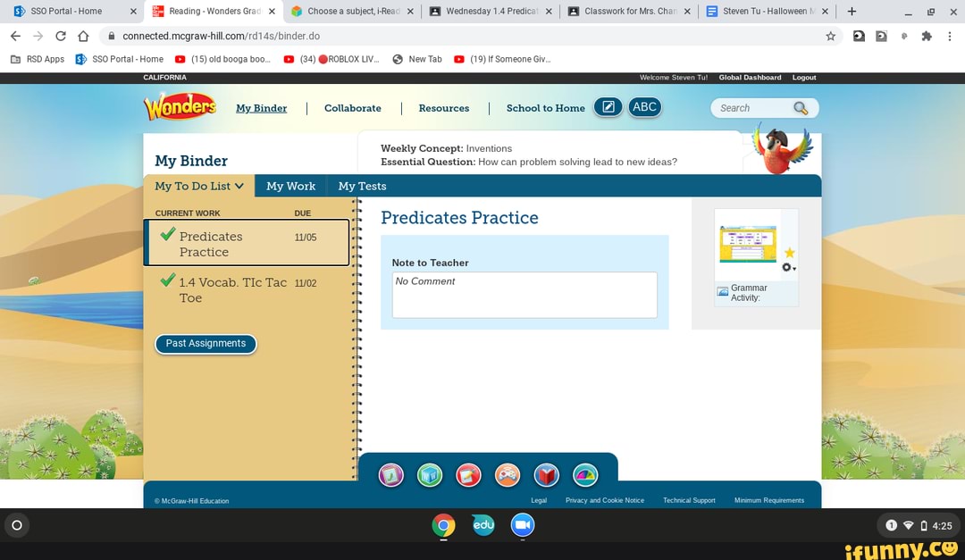The image size is (965, 560).
Task: Open the red writing notepad icon
Action: [x=469, y=475]
